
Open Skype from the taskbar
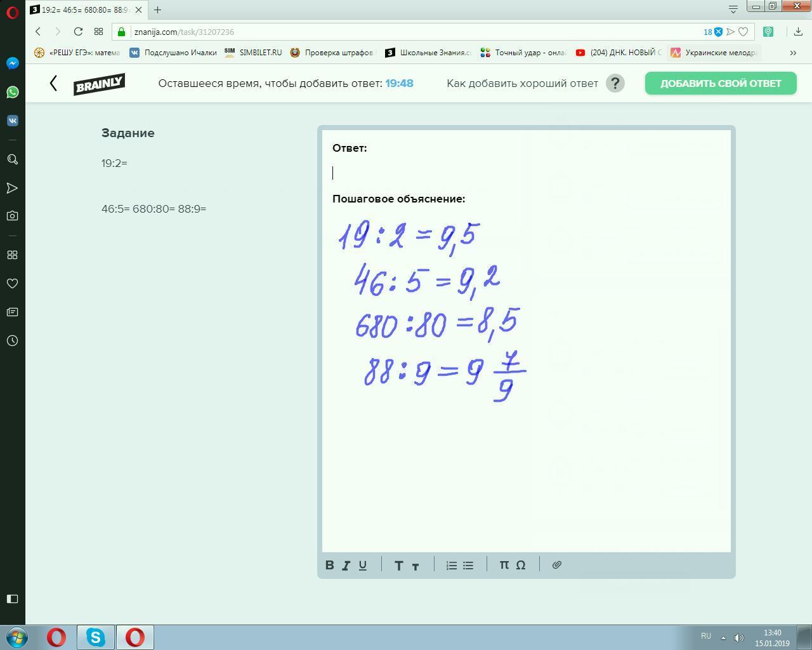(96, 637)
